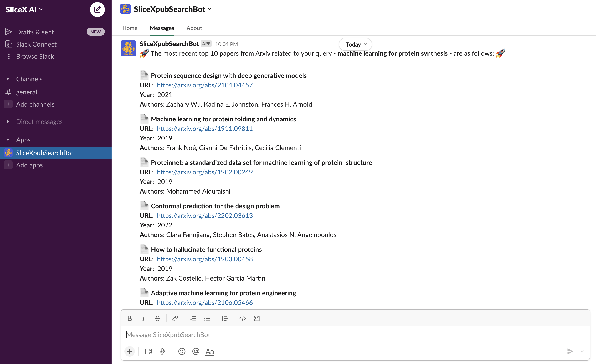The image size is (596, 364).
Task: Click the compose new message icon
Action: [x=97, y=10]
